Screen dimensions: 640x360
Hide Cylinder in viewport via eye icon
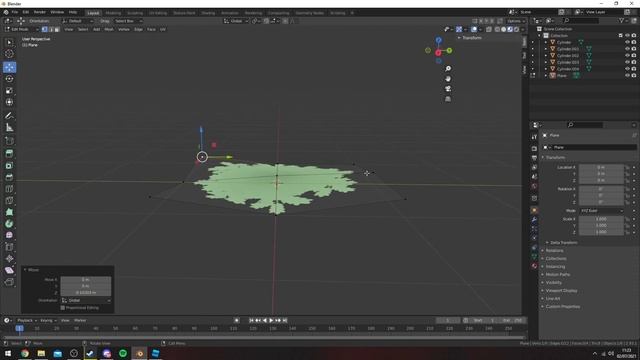click(x=627, y=42)
